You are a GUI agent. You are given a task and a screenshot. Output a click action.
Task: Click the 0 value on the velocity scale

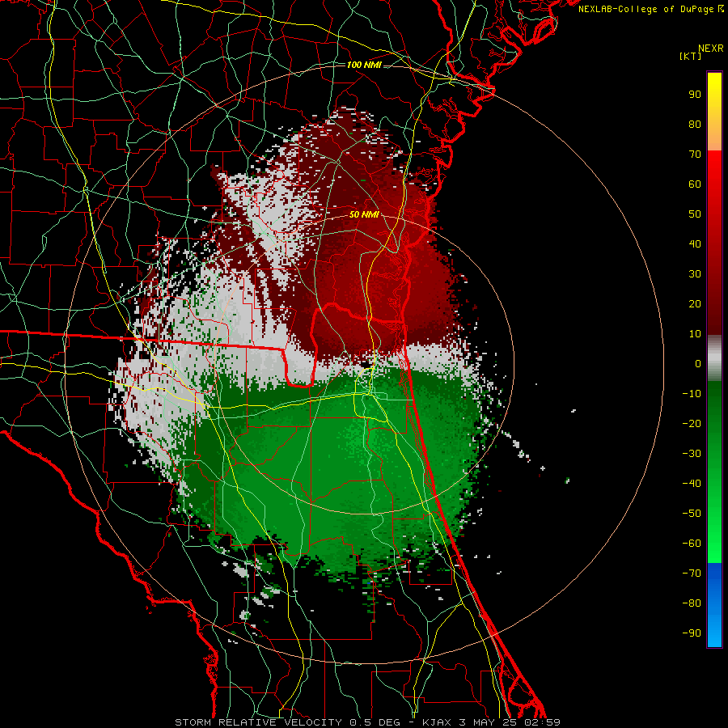(698, 364)
